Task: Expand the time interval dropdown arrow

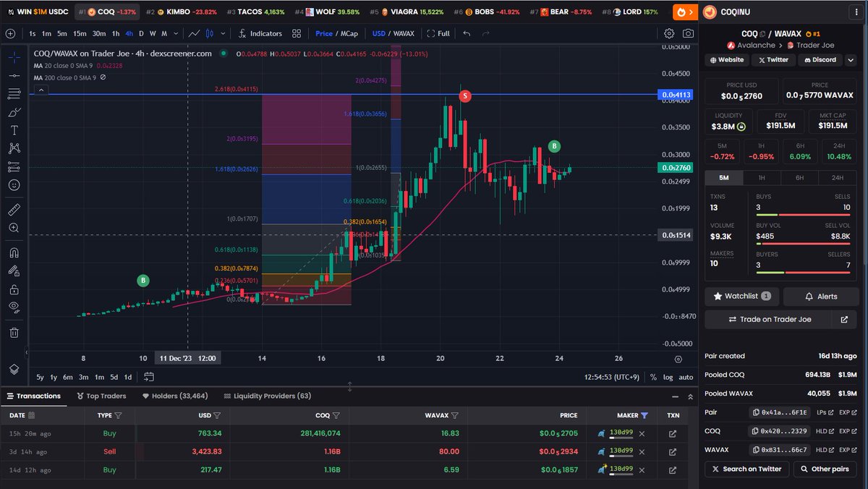Action: tap(176, 33)
